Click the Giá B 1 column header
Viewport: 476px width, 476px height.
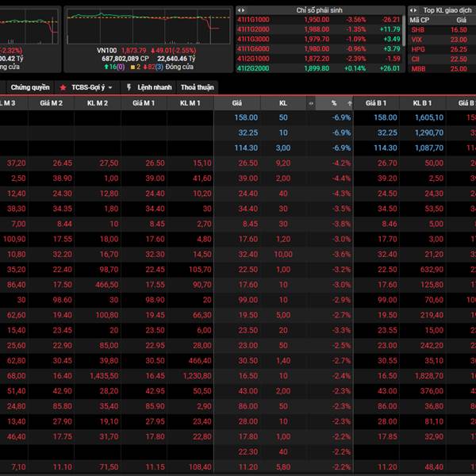click(376, 103)
